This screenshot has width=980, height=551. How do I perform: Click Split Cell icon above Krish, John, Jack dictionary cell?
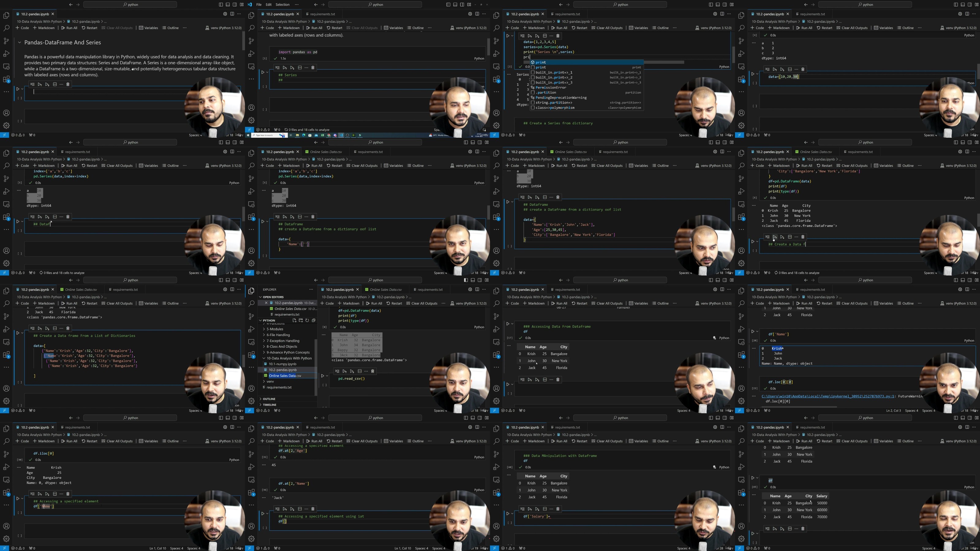[x=545, y=197]
